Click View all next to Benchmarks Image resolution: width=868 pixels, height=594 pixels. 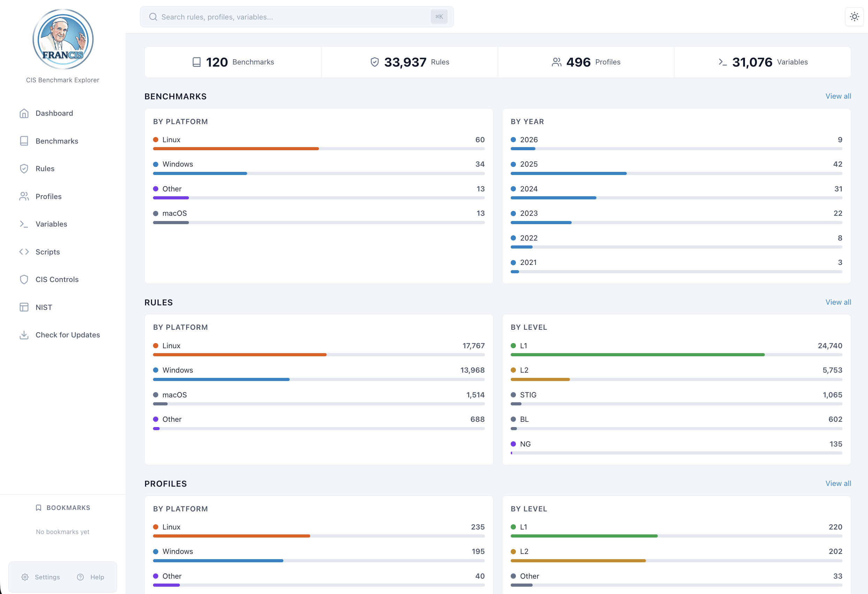click(838, 96)
